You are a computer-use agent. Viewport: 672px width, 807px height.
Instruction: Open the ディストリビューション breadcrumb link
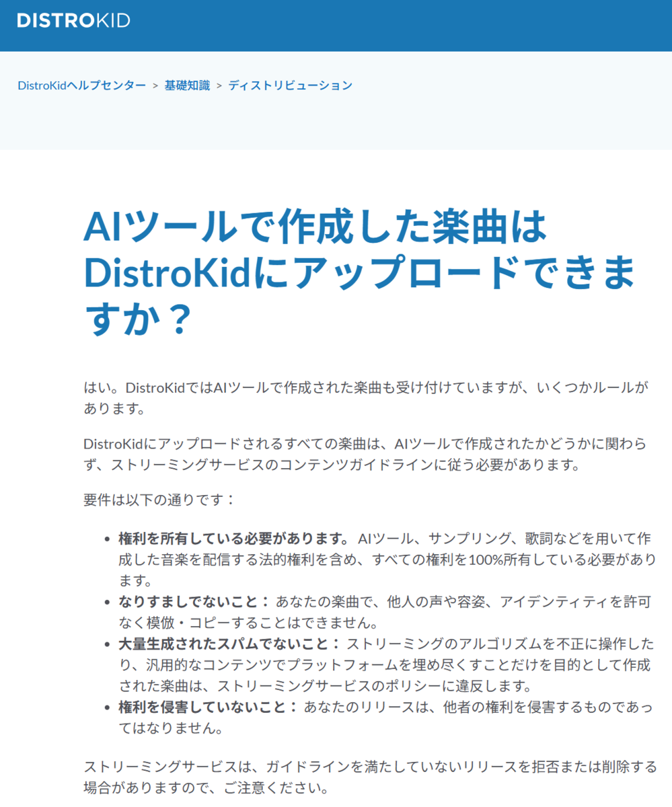click(290, 85)
